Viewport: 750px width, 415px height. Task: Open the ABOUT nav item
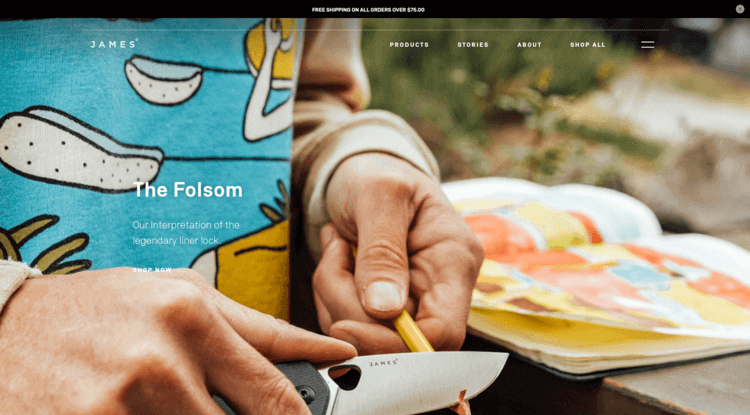(529, 44)
